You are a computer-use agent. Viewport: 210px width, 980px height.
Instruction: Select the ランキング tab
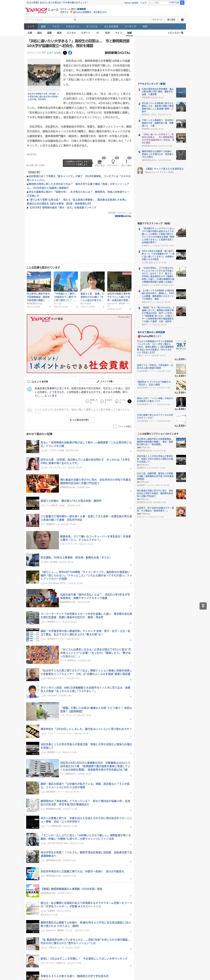pos(130,26)
